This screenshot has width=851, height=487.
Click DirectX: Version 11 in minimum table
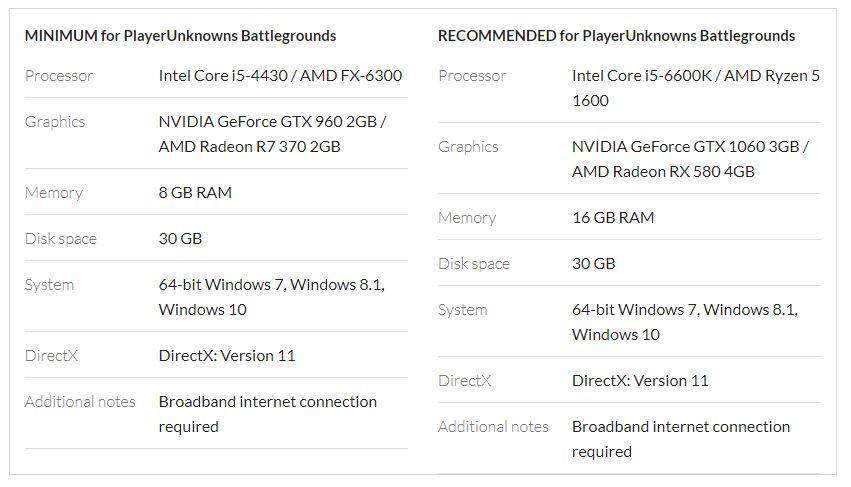coord(227,355)
